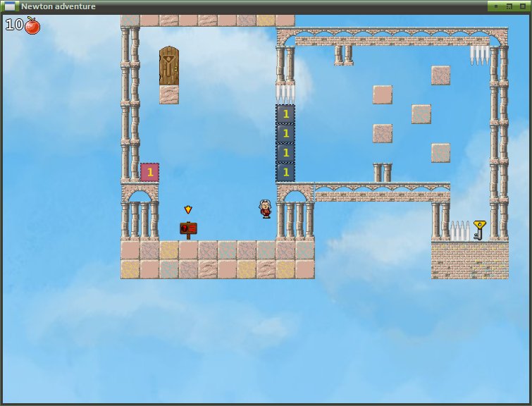Click the pink block numbered 1
532x406 pixels.
[x=149, y=173]
